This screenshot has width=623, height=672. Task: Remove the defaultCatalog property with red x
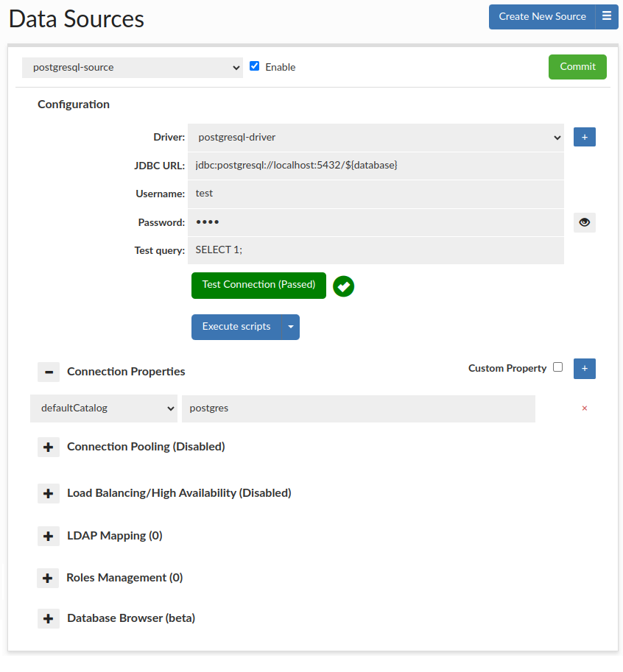(x=585, y=408)
